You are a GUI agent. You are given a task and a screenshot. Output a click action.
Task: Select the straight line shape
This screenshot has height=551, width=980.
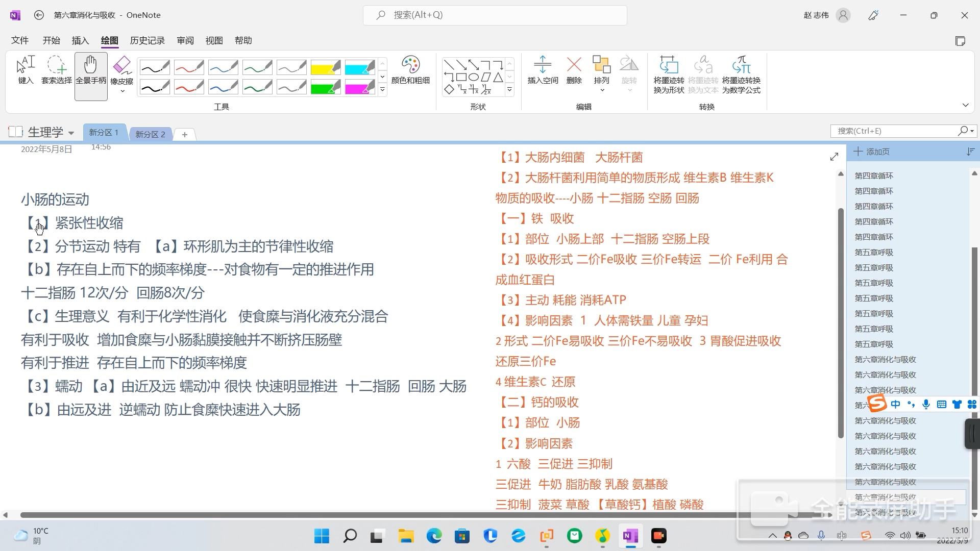[x=449, y=65]
